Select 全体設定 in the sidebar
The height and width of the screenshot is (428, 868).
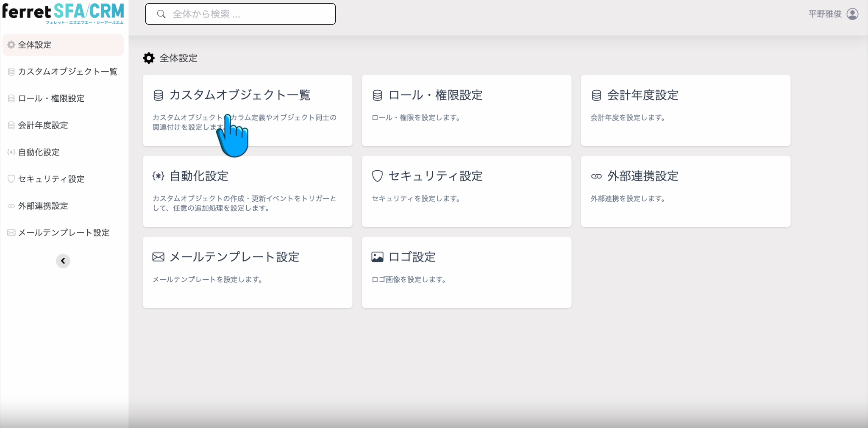[63, 44]
